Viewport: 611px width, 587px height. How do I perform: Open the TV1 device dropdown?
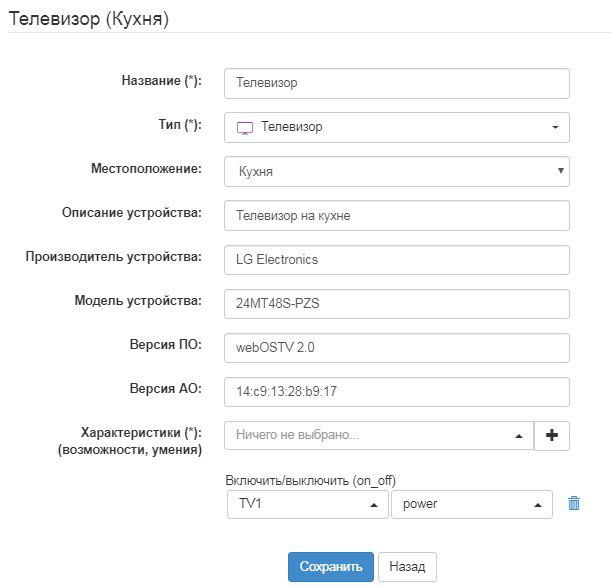[307, 504]
